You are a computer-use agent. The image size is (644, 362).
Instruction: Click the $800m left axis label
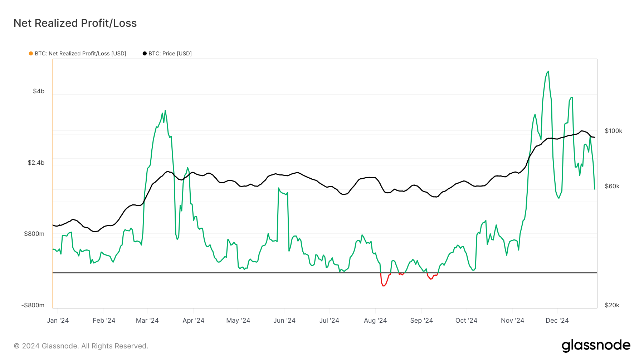pyautogui.click(x=34, y=234)
